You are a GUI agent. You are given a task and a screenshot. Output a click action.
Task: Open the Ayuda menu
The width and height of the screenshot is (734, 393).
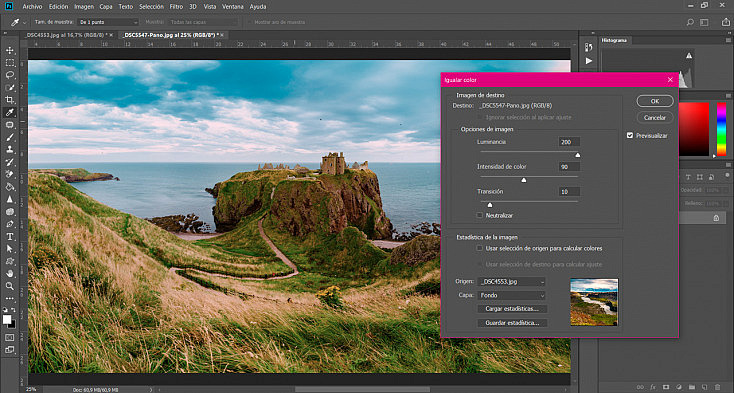point(257,7)
